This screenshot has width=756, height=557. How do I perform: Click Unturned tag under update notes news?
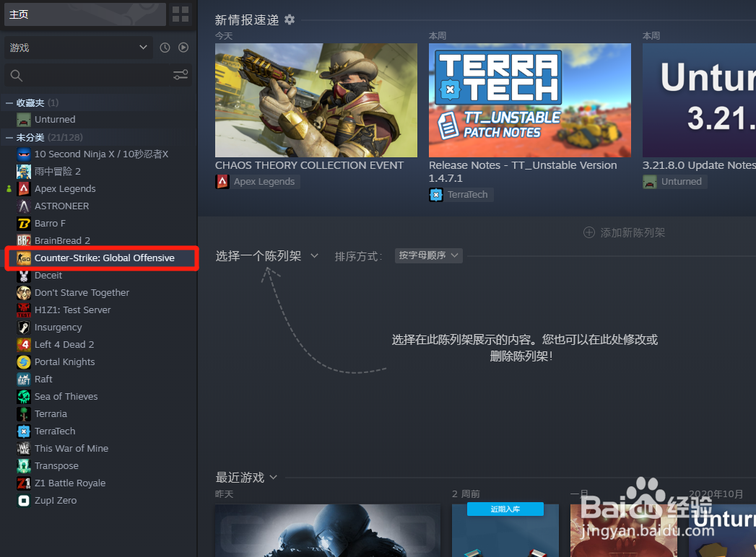pyautogui.click(x=675, y=182)
